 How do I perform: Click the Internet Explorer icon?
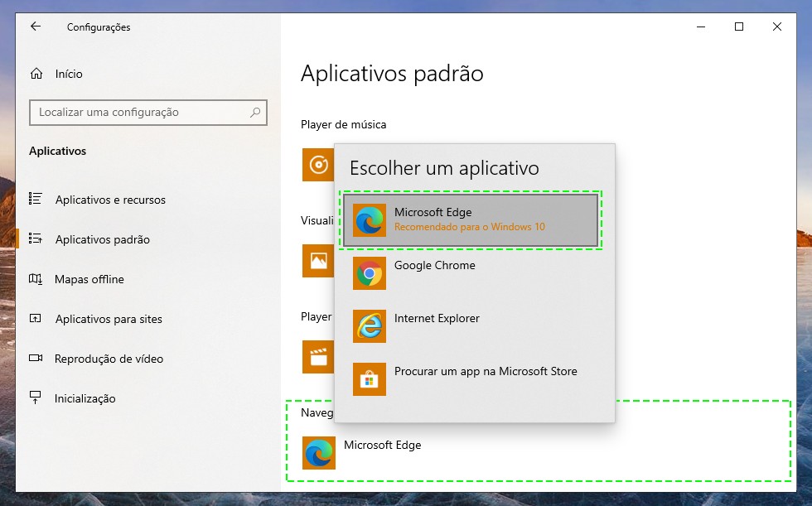(370, 326)
